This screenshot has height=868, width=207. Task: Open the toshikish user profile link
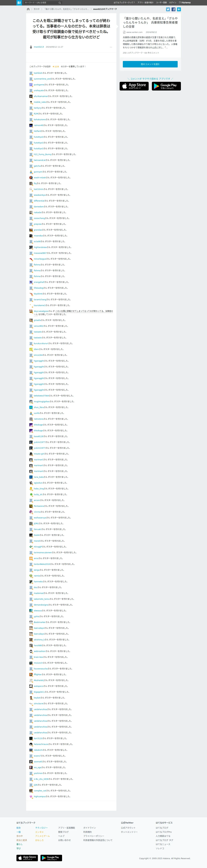pos(38,73)
